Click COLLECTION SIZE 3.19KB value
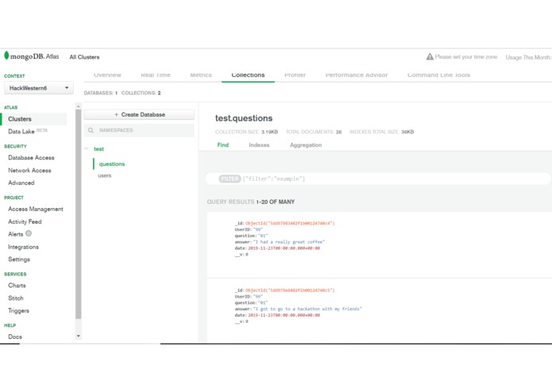552x392 pixels. click(269, 132)
